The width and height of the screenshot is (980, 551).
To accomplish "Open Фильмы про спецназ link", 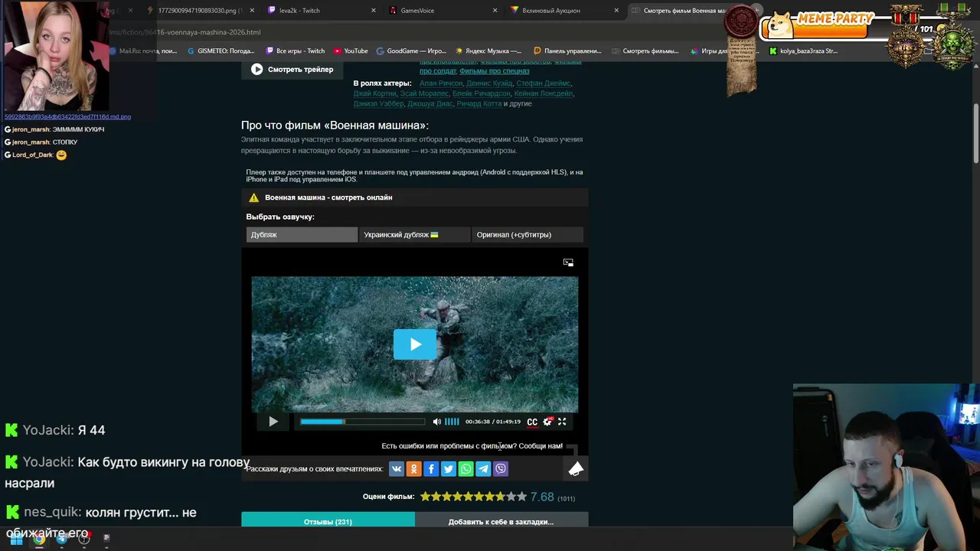I will point(494,71).
